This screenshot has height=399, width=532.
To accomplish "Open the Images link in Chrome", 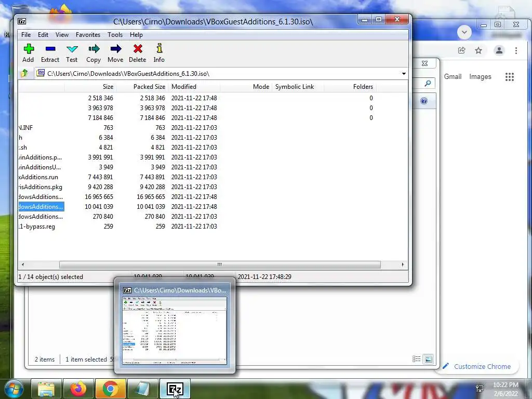I will [x=480, y=77].
